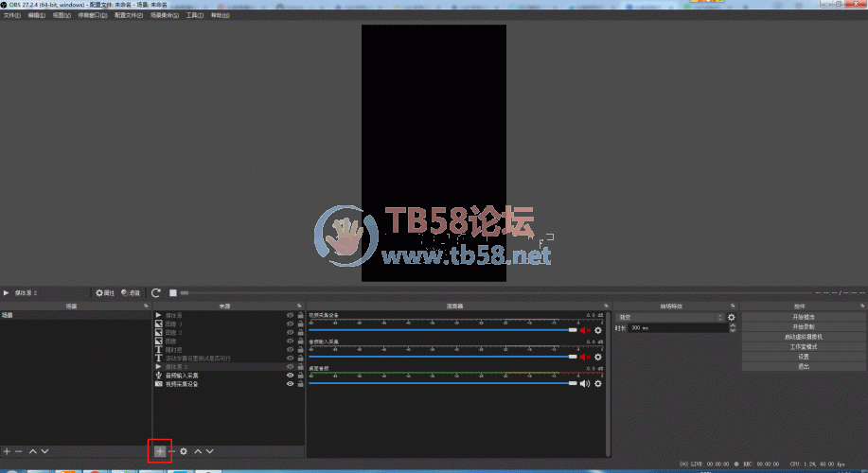Open the 工具 (Tools) menu

[194, 15]
